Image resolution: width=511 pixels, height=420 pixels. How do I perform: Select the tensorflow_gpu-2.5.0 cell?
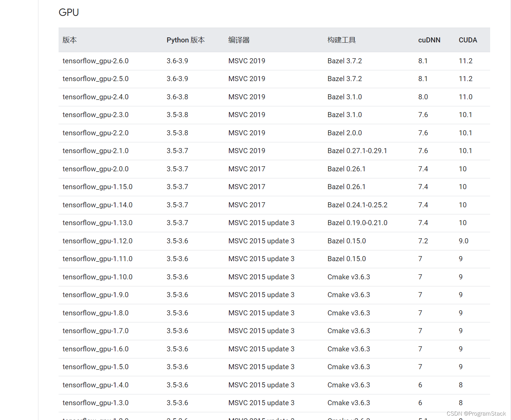96,79
